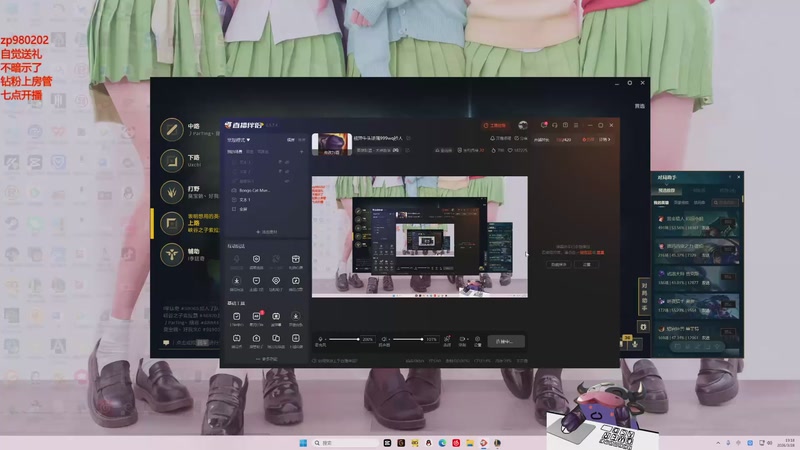This screenshot has height=450, width=800.
Task: Click right grey button in chat area
Action: click(x=587, y=264)
